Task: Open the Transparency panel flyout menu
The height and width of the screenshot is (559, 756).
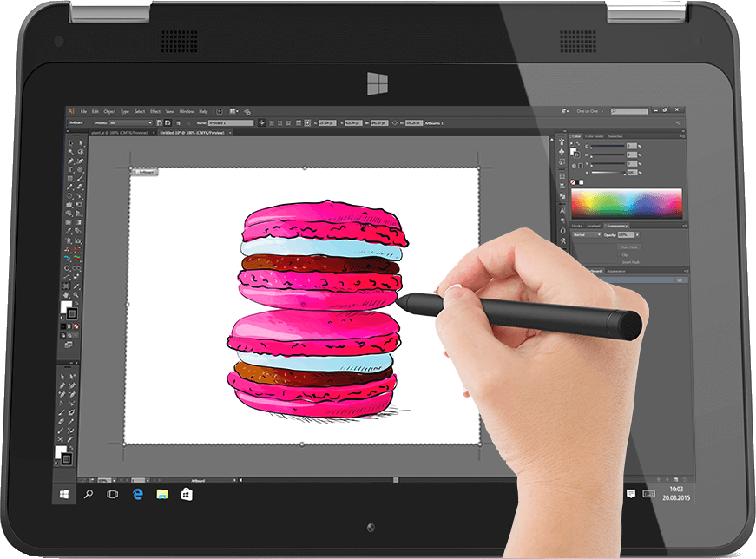Action: click(x=685, y=226)
